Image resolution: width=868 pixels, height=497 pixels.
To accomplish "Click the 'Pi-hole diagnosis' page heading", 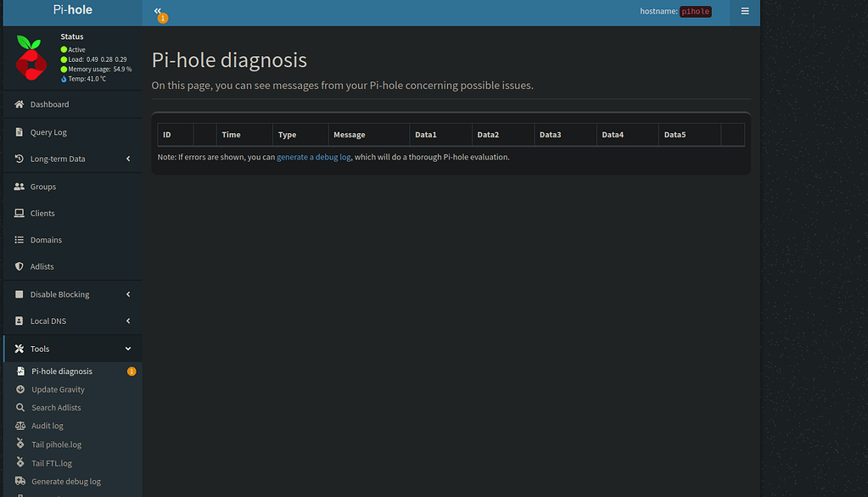I will coord(229,59).
